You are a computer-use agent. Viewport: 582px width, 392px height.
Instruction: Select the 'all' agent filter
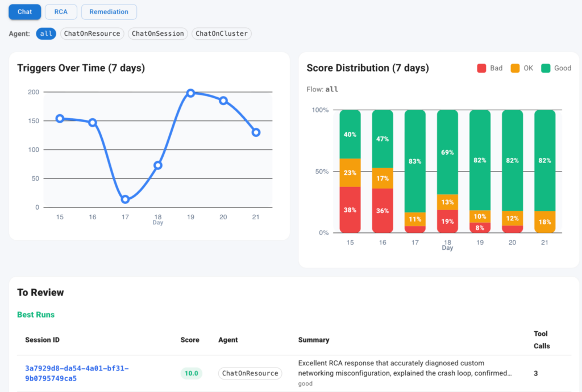tap(46, 34)
